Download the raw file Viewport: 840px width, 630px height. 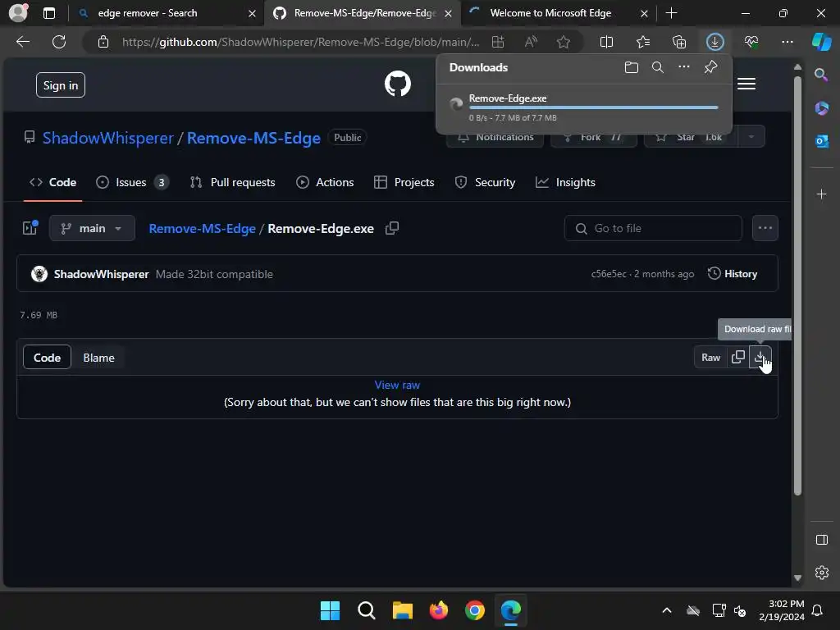[760, 358]
